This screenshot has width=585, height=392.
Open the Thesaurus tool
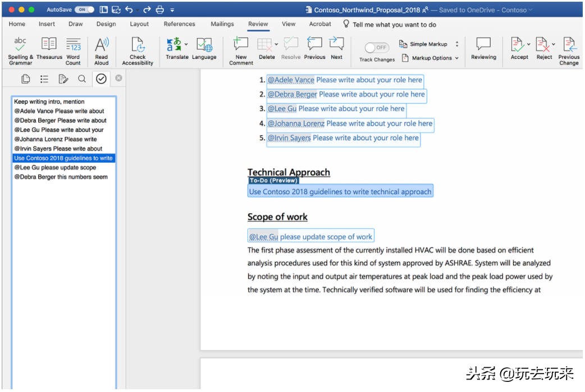click(49, 50)
